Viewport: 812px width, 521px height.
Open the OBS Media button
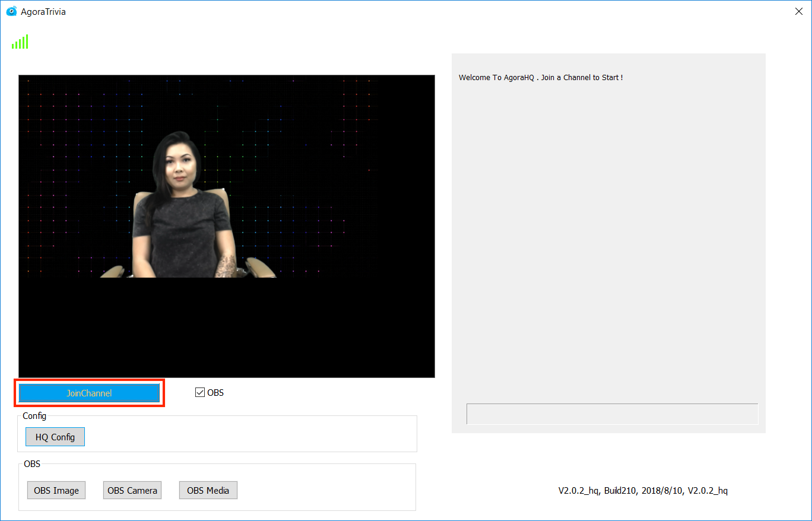[x=208, y=490]
